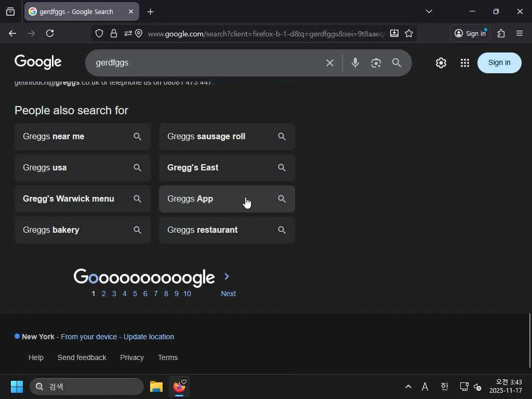Search for Greggs usa
The image size is (532, 399).
(x=83, y=168)
